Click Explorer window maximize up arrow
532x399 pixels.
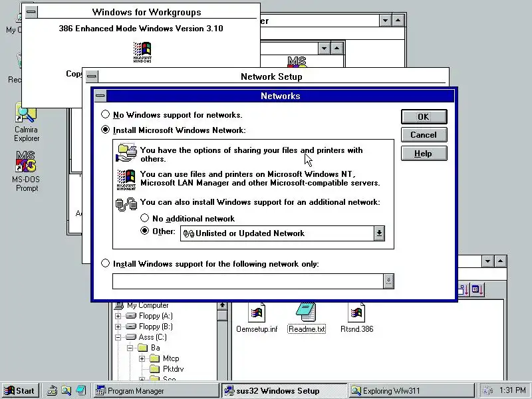pyautogui.click(x=501, y=261)
